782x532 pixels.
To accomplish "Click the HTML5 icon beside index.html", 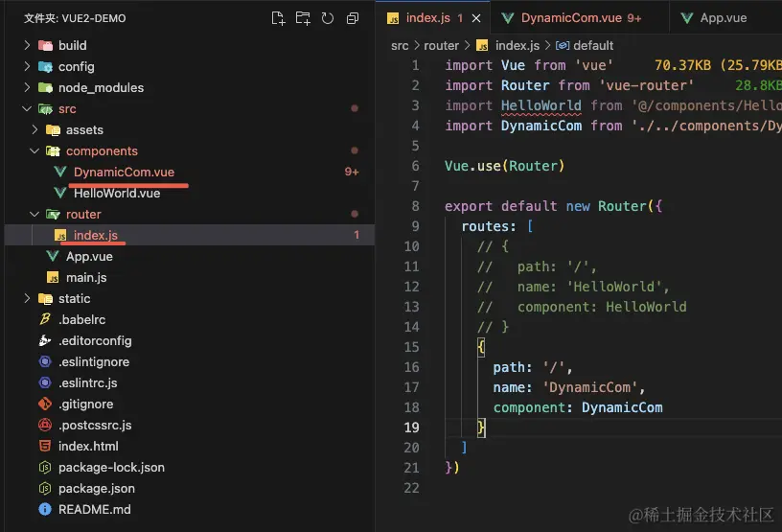I will point(45,446).
